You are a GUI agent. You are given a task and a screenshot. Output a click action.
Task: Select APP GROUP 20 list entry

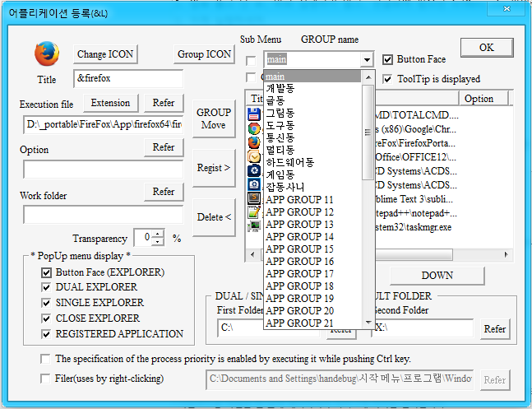coord(299,310)
